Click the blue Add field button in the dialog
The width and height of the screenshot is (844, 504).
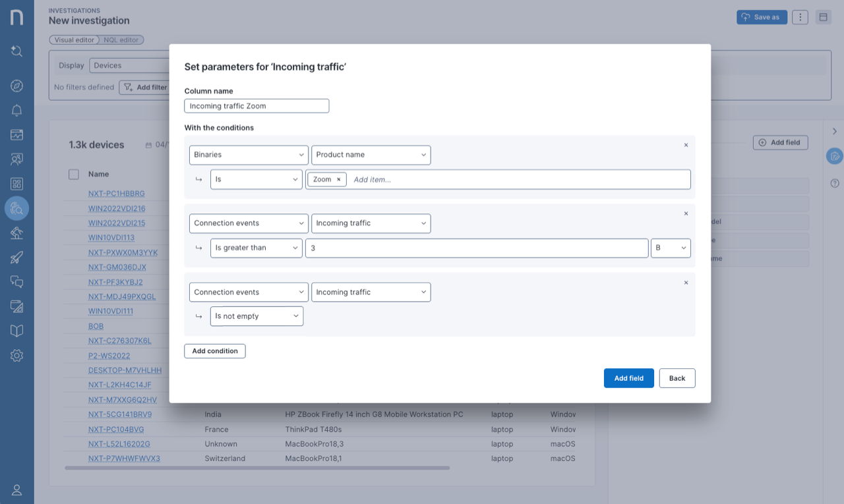tap(628, 378)
